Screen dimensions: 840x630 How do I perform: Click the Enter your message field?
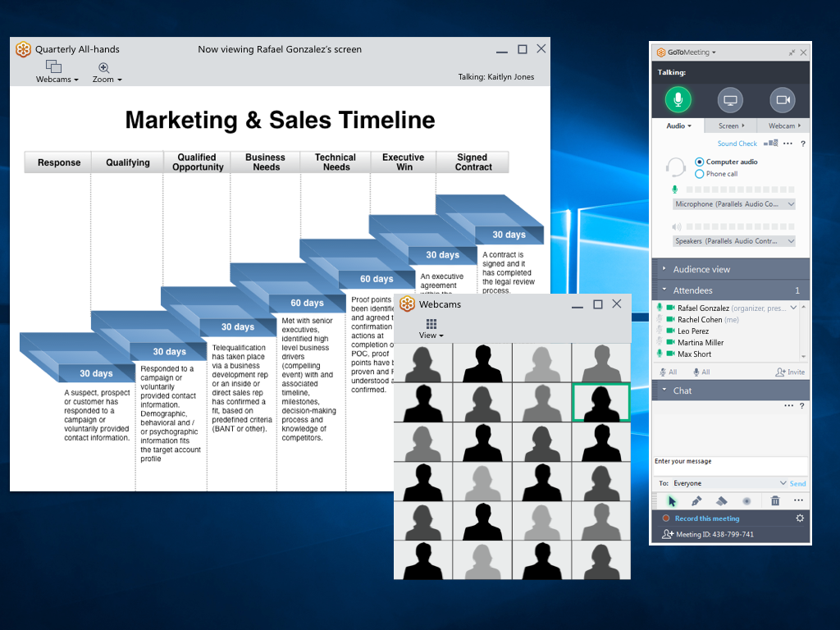pos(730,466)
